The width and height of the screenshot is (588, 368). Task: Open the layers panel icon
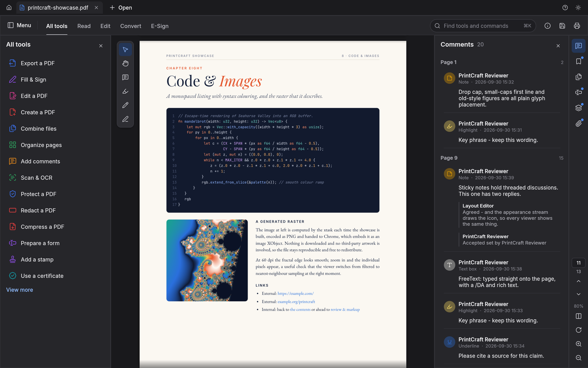pyautogui.click(x=578, y=108)
